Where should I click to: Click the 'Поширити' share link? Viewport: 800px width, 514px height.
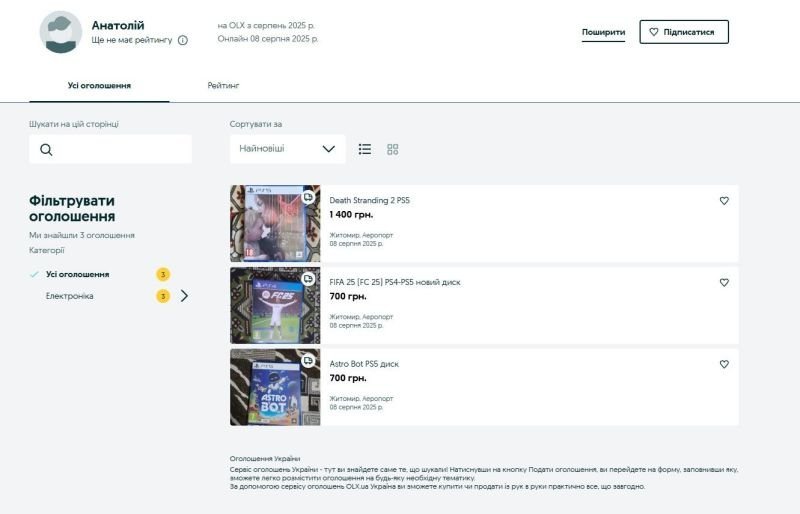coord(603,32)
